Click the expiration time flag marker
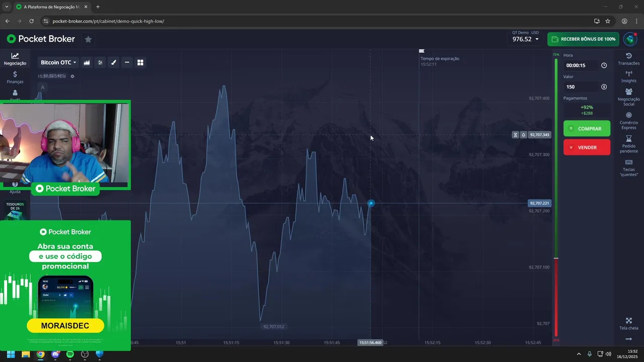Screen dimensions: 644x362 point(422,51)
